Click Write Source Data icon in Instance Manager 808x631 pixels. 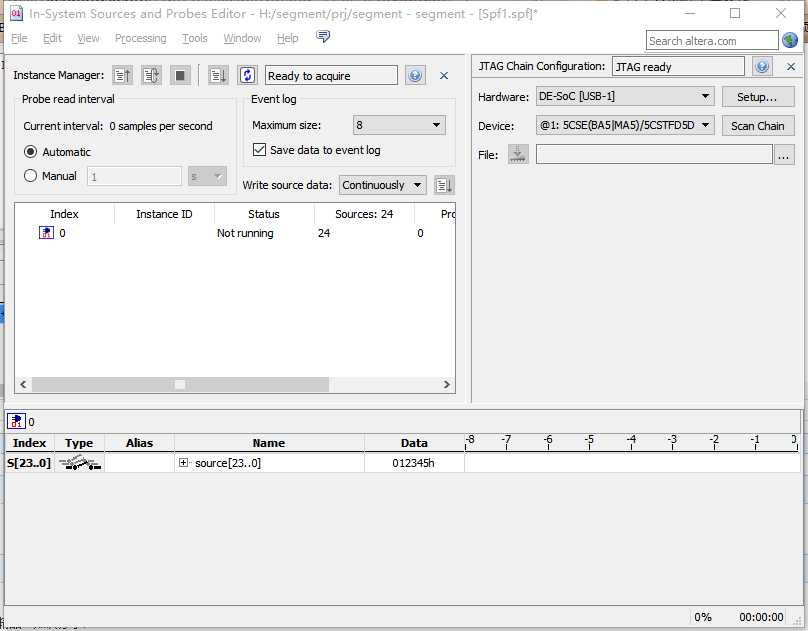218,76
